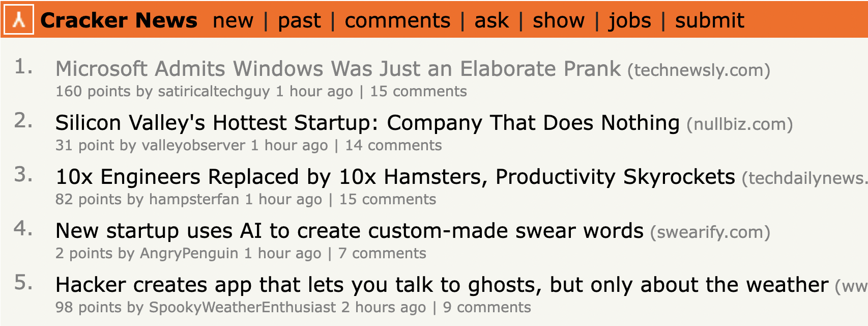The image size is (868, 326).
Task: Open the ask page
Action: pyautogui.click(x=491, y=20)
